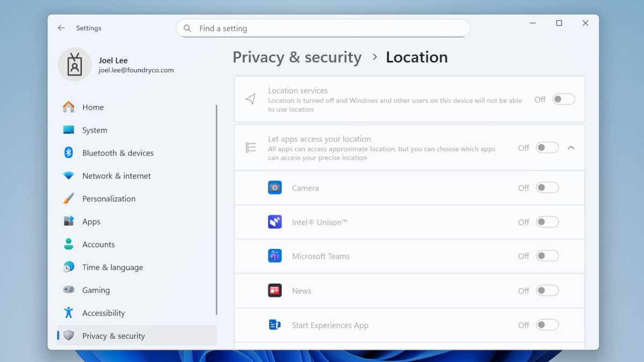Enable the Location services toggle
The image size is (644, 362).
pos(563,99)
